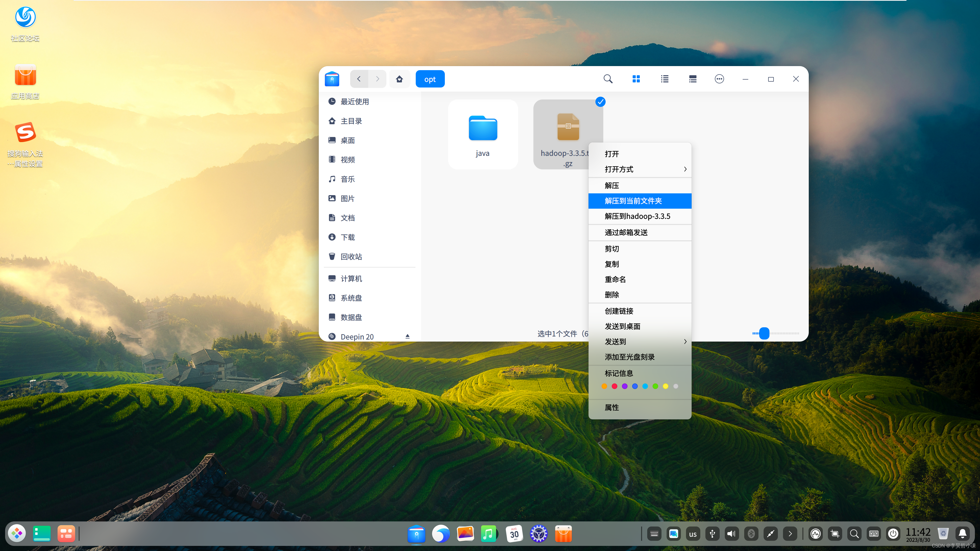
Task: Click the opt breadcrumb button
Action: 430,79
